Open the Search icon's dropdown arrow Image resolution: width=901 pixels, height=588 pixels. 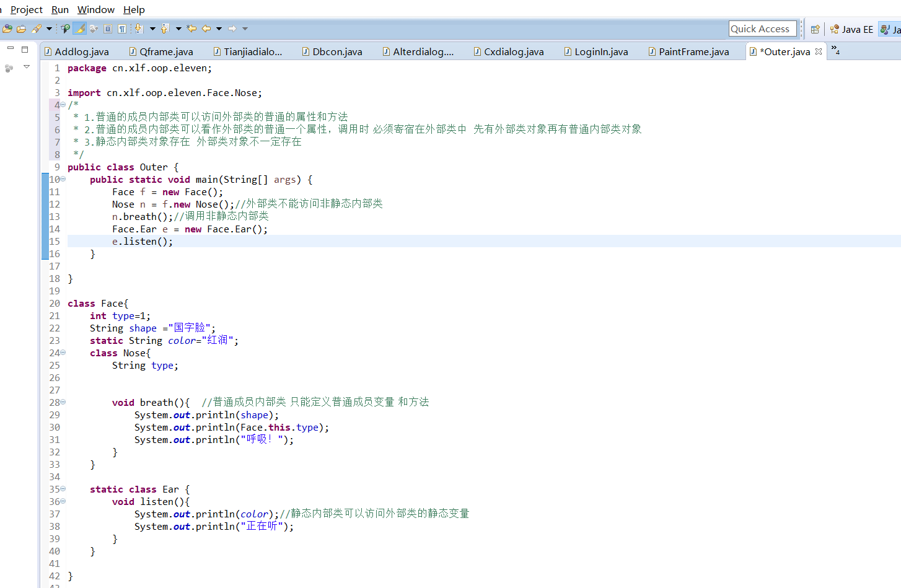pyautogui.click(x=49, y=29)
